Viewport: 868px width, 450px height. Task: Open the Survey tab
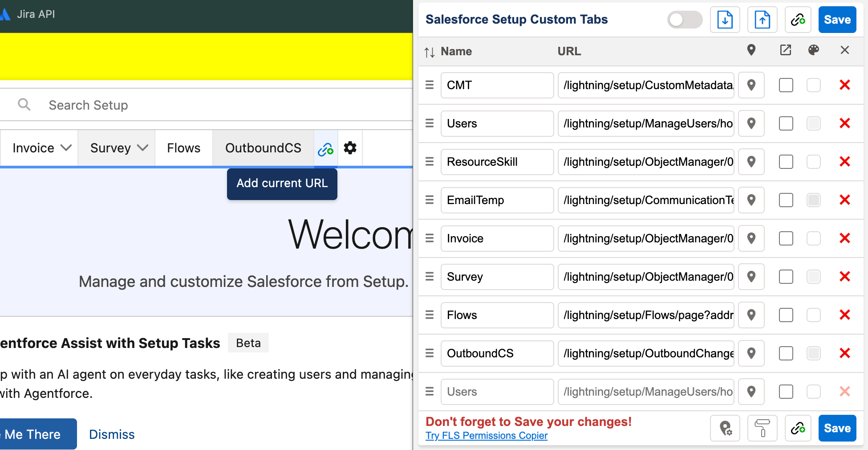[110, 148]
